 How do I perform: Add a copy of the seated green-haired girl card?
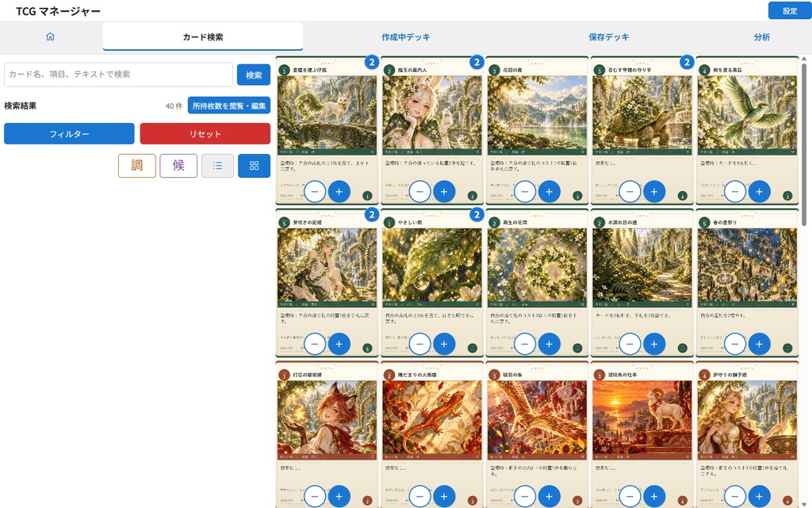coord(339,344)
